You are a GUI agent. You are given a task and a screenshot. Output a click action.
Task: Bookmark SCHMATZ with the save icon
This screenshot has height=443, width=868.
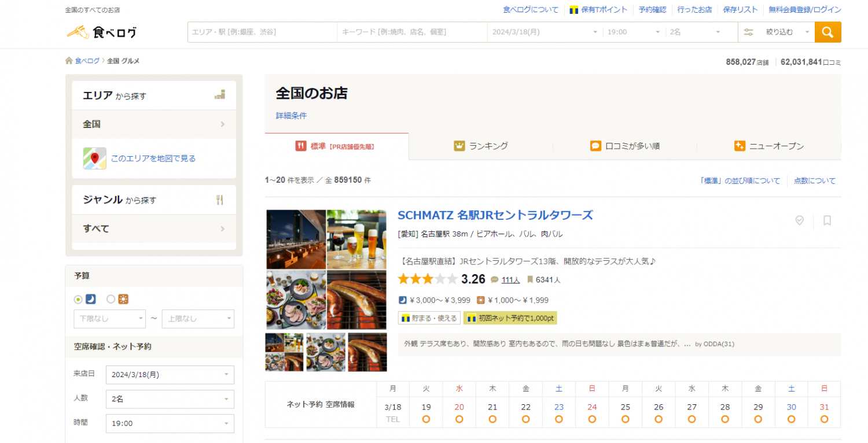click(x=827, y=220)
